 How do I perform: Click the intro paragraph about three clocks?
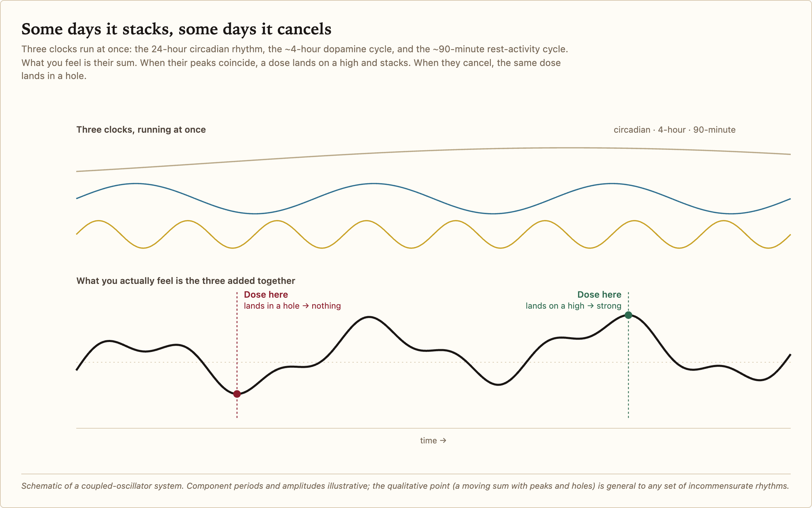tap(295, 63)
